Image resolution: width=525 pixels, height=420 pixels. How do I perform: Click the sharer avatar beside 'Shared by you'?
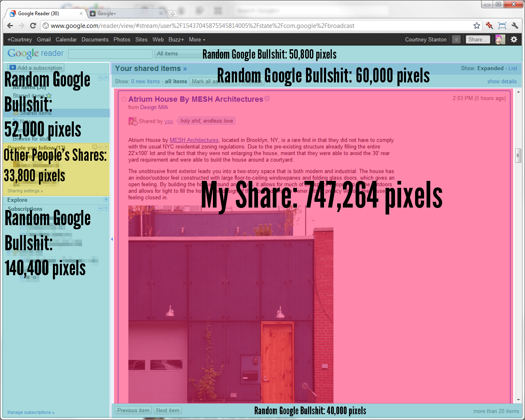pyautogui.click(x=132, y=121)
